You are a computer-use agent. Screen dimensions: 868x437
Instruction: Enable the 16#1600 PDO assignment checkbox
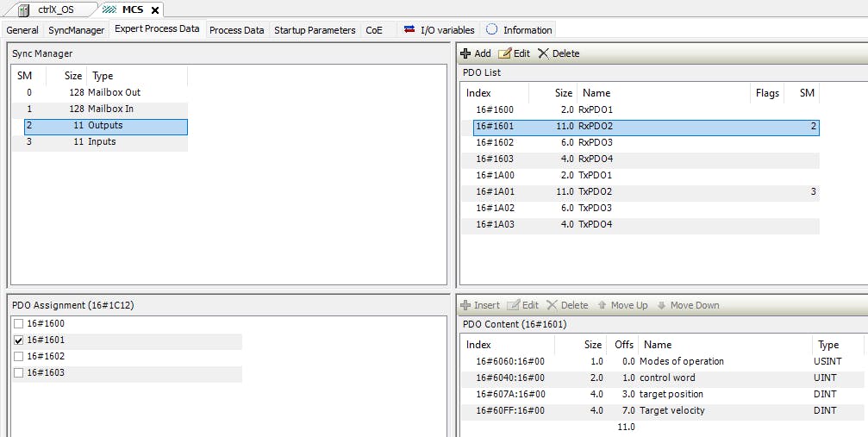19,323
